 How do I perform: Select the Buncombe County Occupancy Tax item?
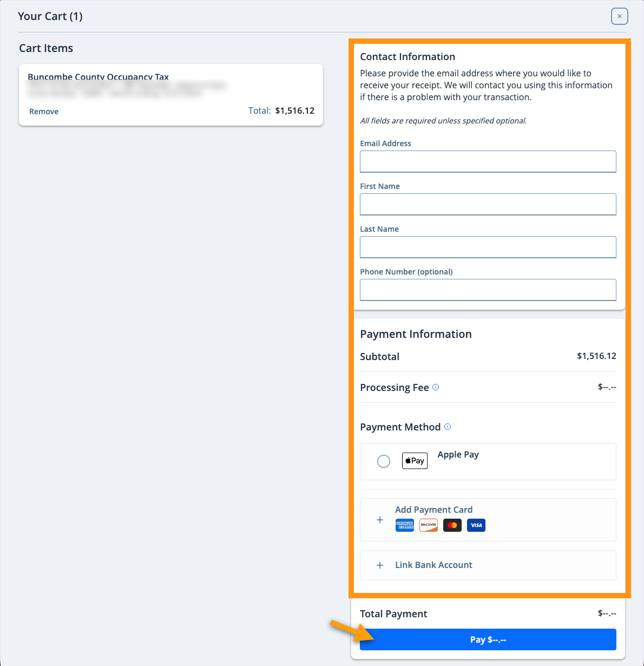(171, 95)
